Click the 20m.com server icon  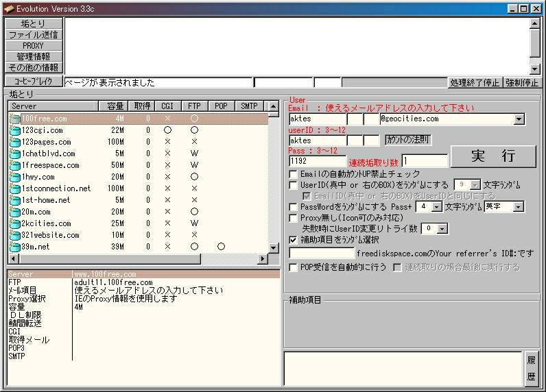click(x=15, y=212)
